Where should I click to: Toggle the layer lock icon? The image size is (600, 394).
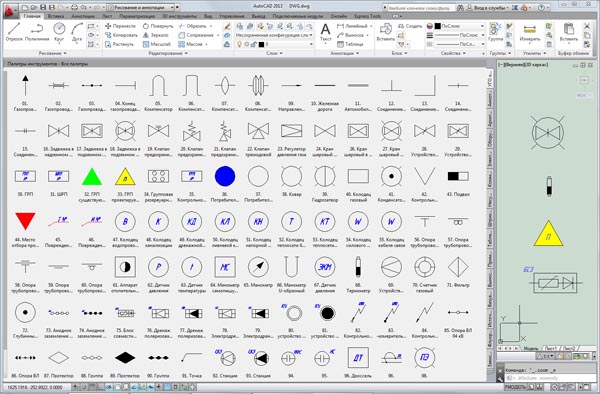254,44
